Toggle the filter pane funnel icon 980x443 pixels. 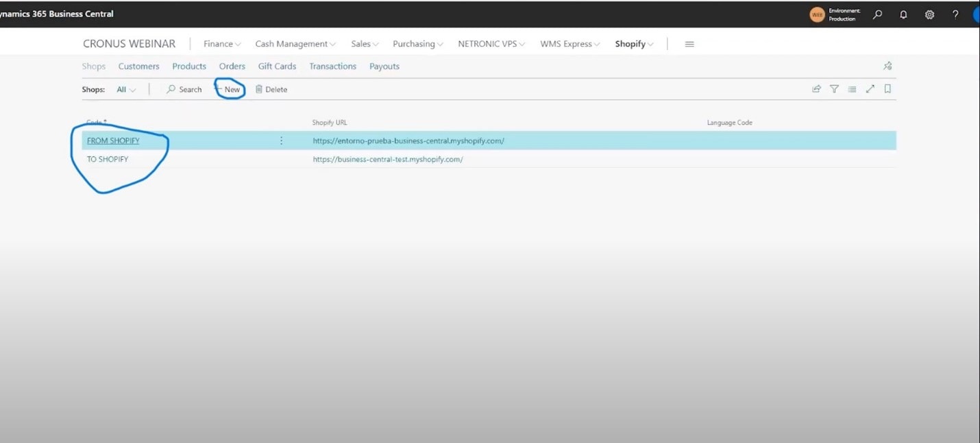(x=834, y=88)
